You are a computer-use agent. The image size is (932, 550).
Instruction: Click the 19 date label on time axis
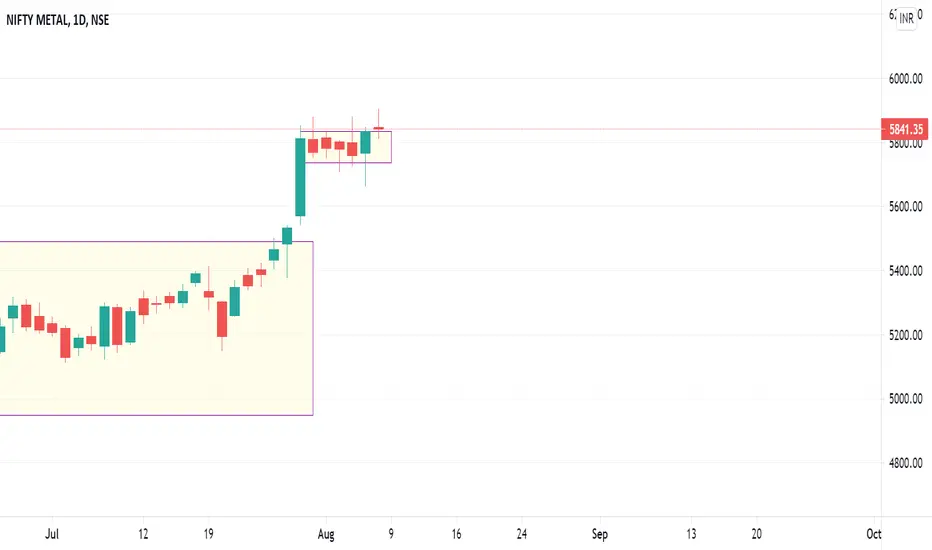[x=208, y=534]
